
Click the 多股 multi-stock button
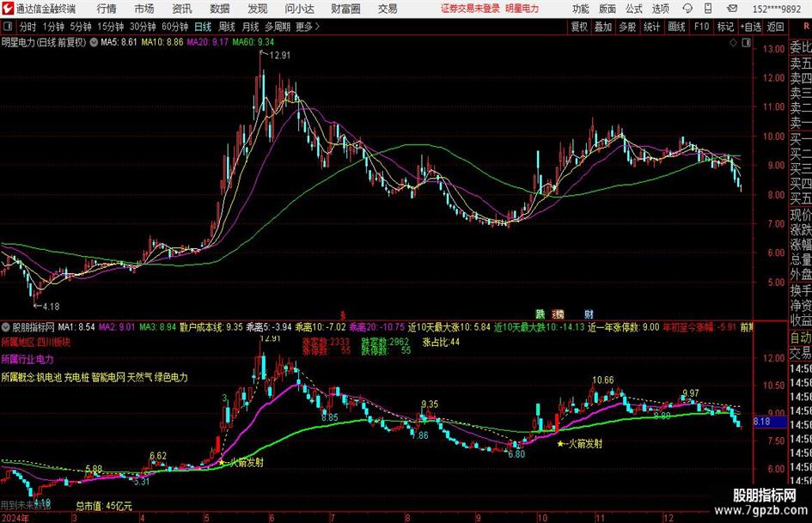point(627,27)
